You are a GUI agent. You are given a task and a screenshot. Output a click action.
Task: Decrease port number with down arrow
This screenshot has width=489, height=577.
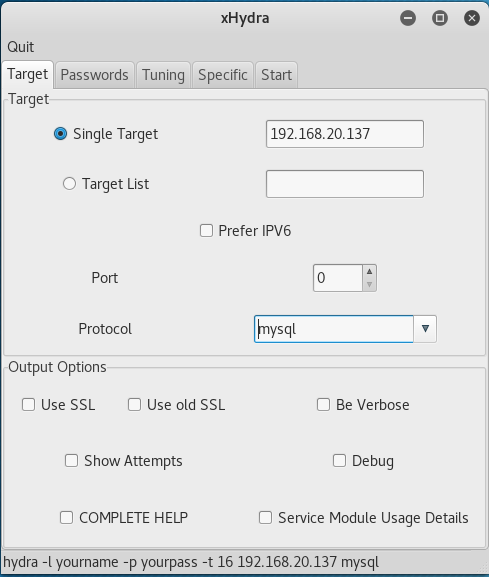[x=369, y=284]
